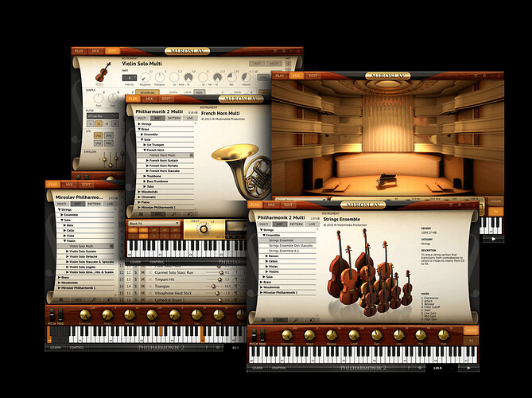Click the Triangles volume slider knob
532x398 pixels.
213,287
